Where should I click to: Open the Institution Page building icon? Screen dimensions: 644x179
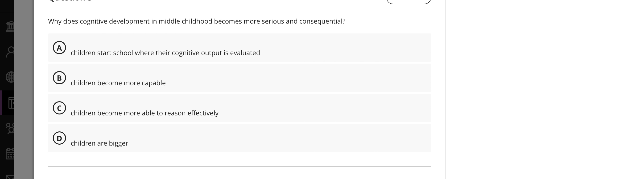tap(10, 27)
